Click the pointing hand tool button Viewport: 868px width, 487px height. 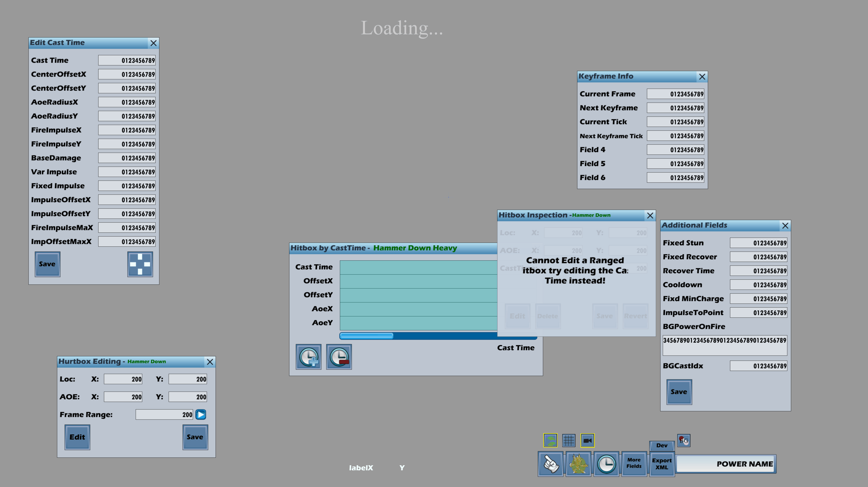click(x=550, y=464)
